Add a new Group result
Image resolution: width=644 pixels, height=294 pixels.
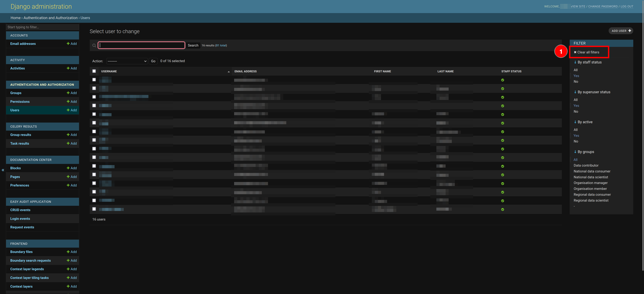coord(72,135)
